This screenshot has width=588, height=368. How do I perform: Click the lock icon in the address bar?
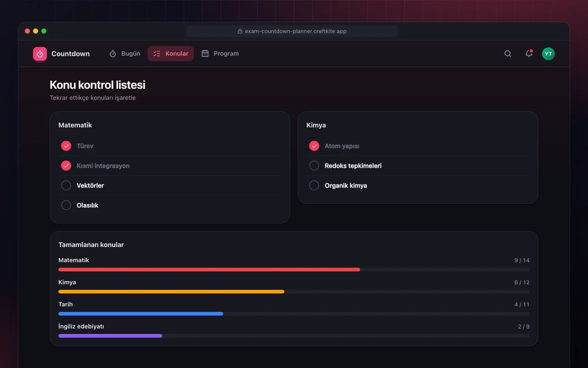pos(240,31)
